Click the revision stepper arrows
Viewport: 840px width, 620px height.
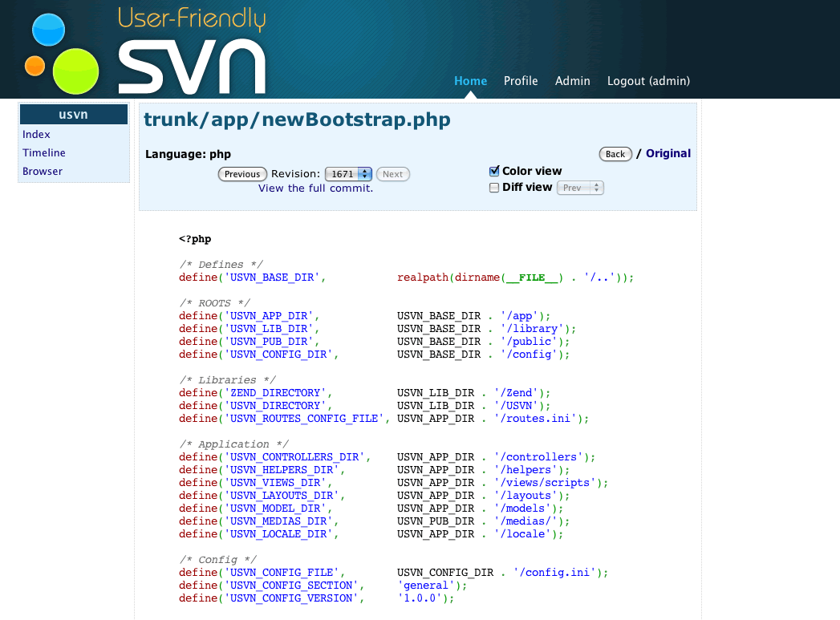(366, 174)
